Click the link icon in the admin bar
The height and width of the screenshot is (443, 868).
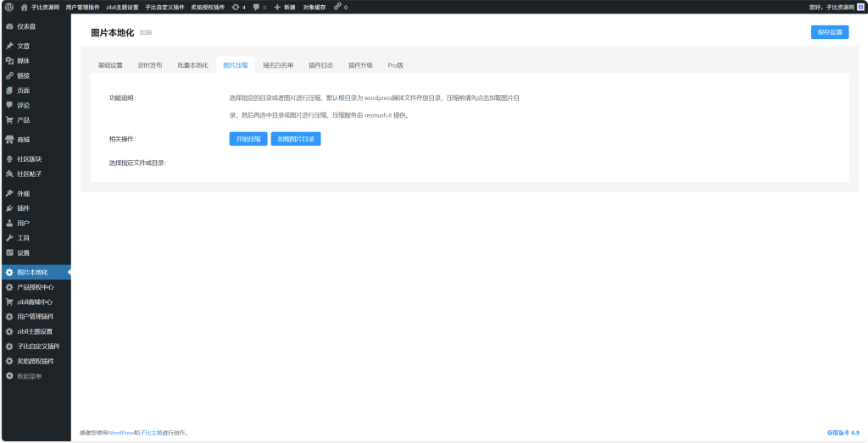(x=337, y=7)
